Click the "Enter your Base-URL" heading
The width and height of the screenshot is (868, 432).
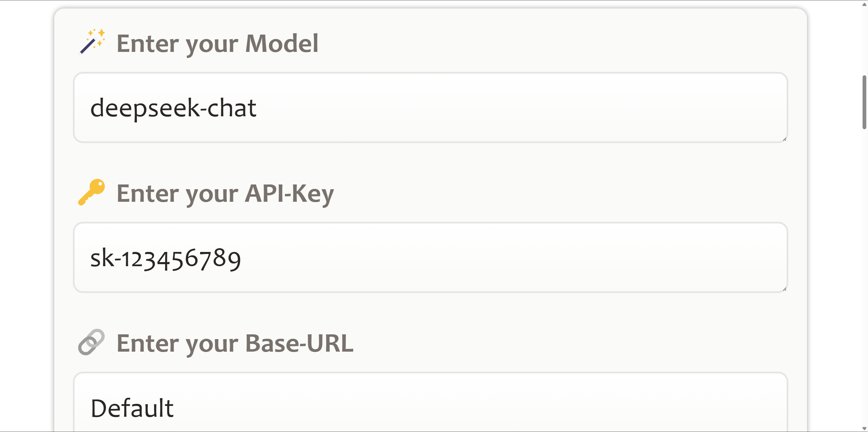[x=235, y=343]
